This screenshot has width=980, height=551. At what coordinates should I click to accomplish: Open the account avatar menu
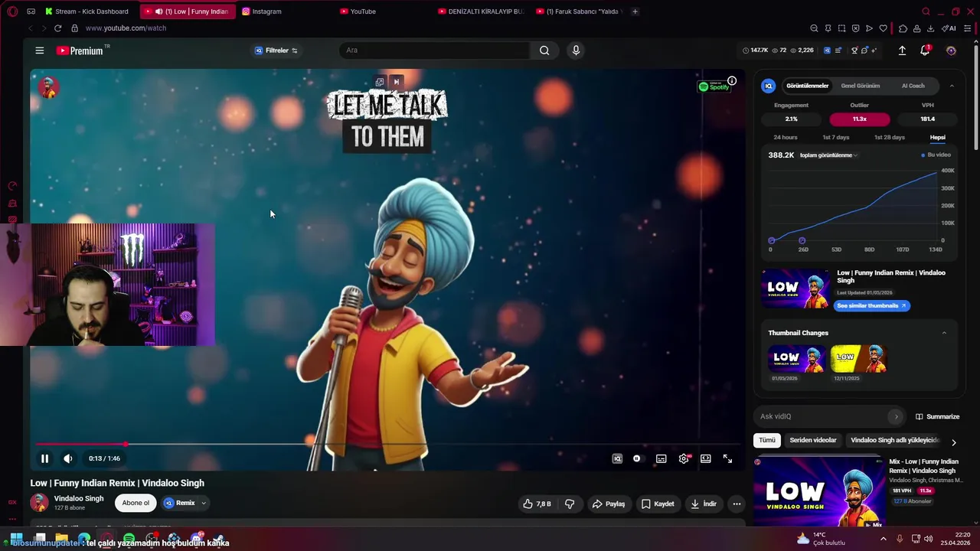tap(951, 51)
